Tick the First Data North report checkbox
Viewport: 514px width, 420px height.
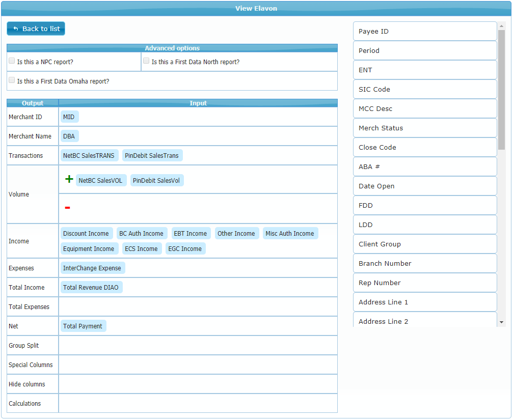pos(146,61)
